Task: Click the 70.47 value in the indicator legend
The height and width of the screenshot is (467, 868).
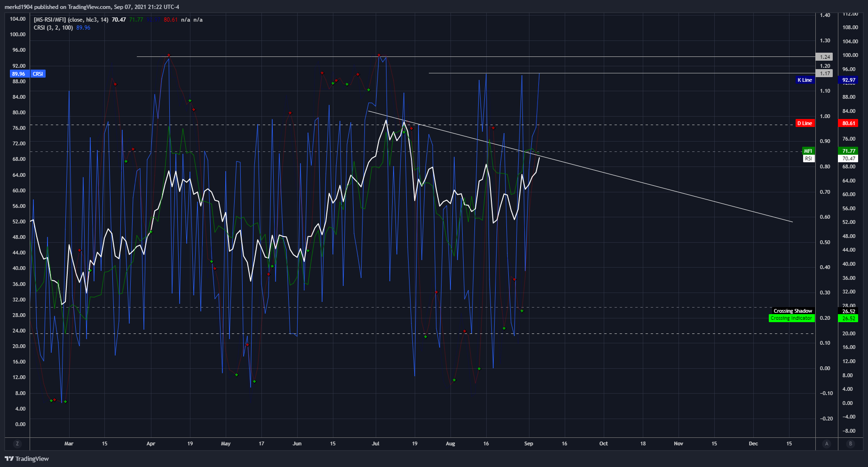Action: [119, 20]
